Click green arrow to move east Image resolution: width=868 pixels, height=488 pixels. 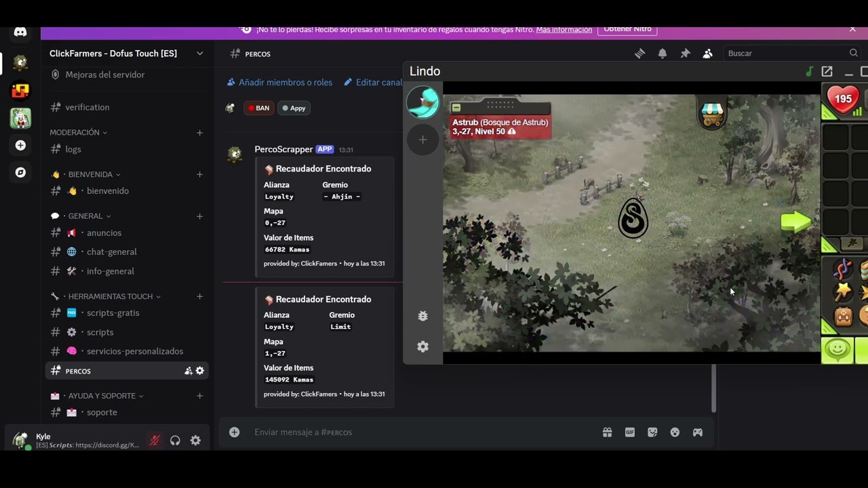coord(795,222)
